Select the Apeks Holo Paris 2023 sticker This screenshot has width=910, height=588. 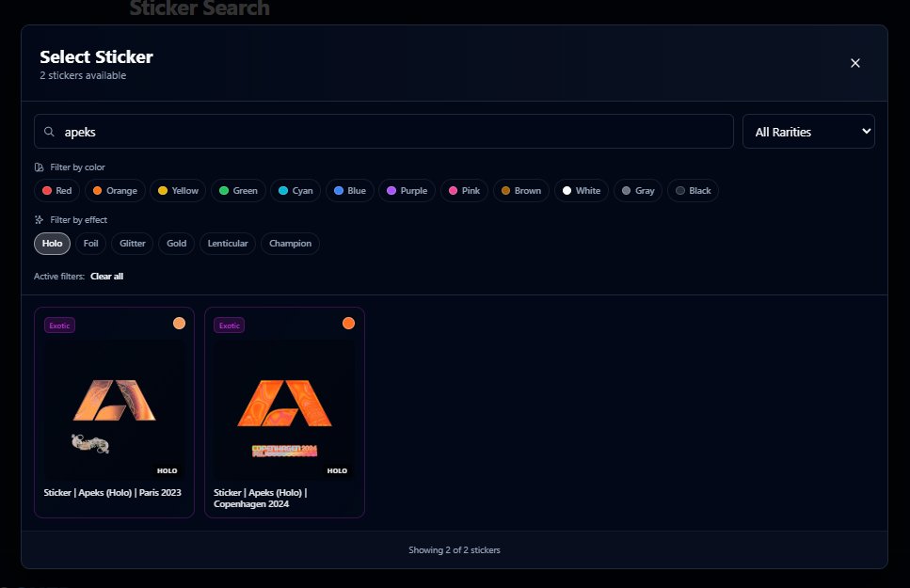pyautogui.click(x=114, y=411)
